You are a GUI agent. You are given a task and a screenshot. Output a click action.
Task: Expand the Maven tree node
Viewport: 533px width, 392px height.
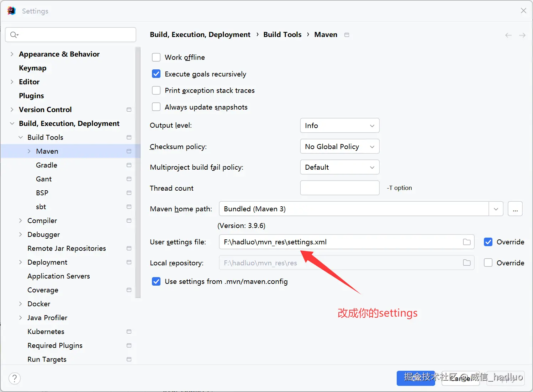(x=29, y=151)
